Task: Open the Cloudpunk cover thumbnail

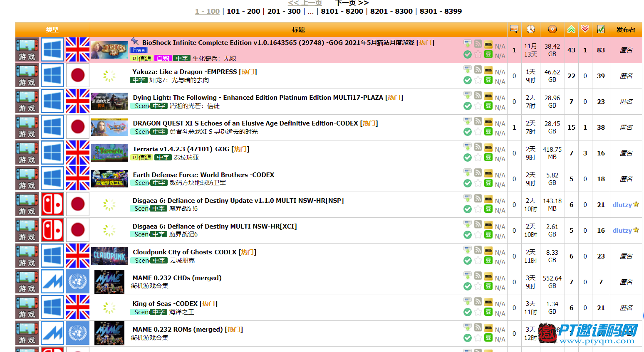Action: click(110, 256)
